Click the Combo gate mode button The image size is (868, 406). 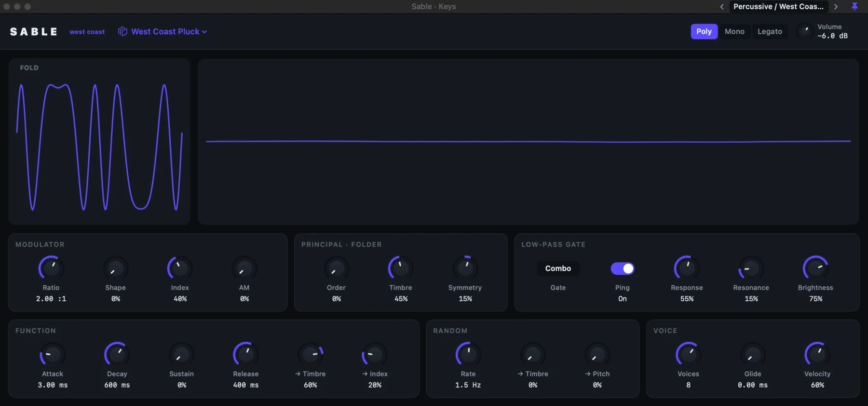tap(558, 268)
